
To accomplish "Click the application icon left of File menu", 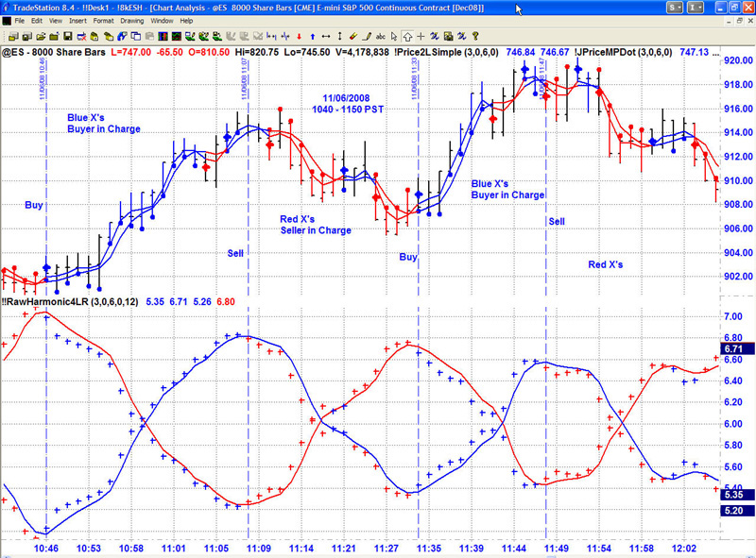I will pyautogui.click(x=7, y=21).
